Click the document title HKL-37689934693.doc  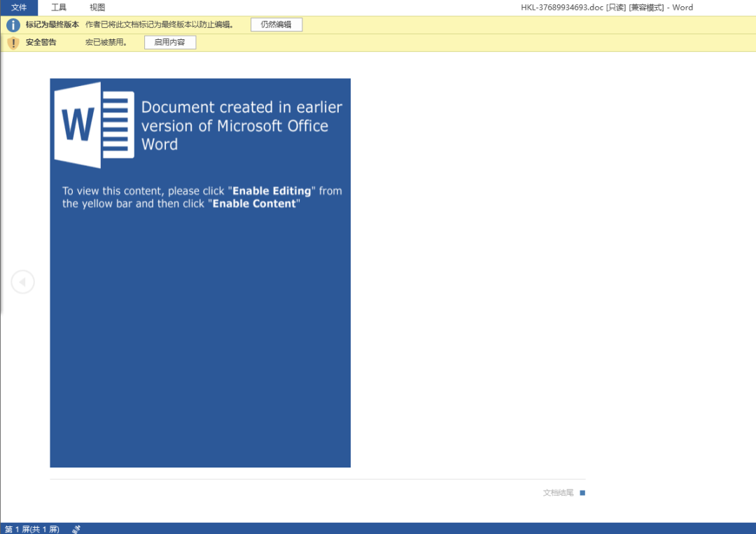coord(561,7)
